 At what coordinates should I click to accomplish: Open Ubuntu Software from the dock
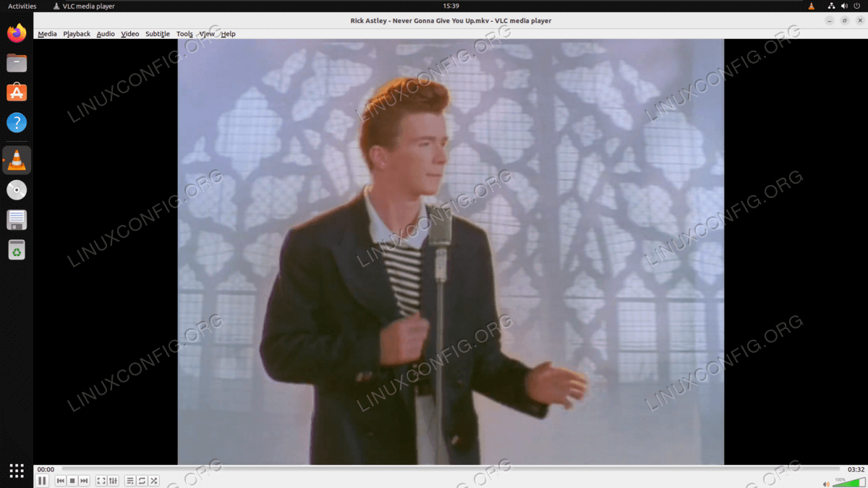tap(17, 93)
